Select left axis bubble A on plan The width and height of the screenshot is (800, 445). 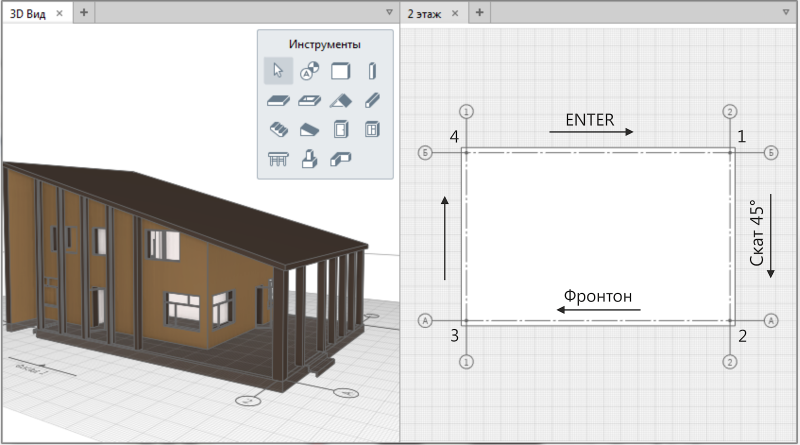point(425,320)
